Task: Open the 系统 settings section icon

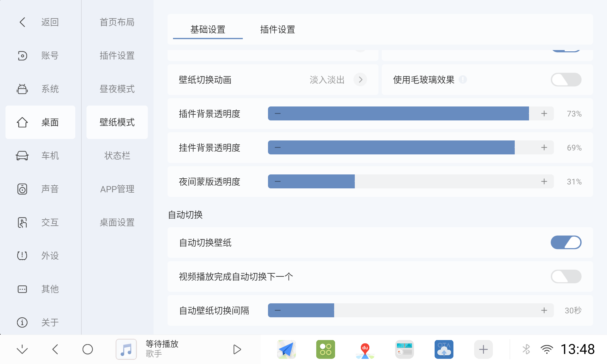Action: click(x=22, y=89)
